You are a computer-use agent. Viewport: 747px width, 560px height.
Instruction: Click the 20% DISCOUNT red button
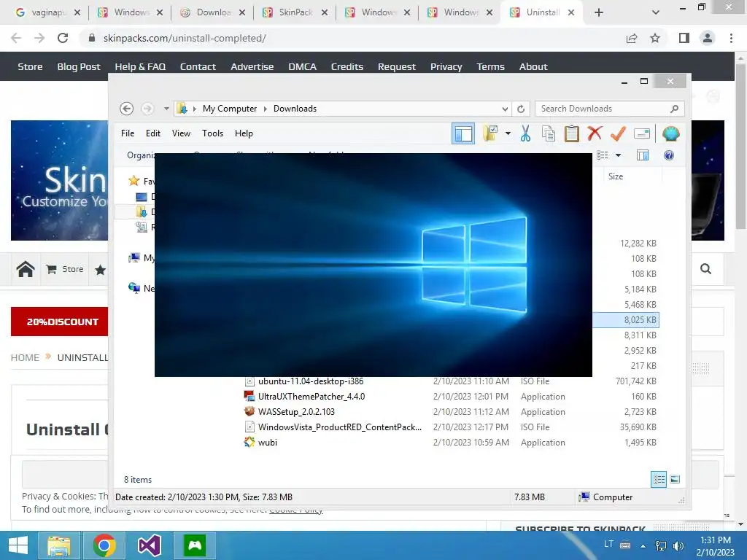[60, 322]
